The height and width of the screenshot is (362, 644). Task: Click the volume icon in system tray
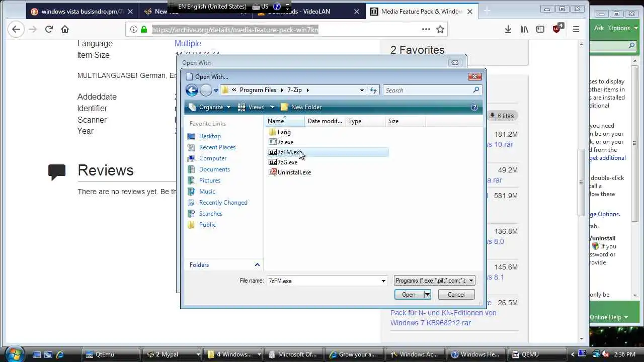pos(606,354)
